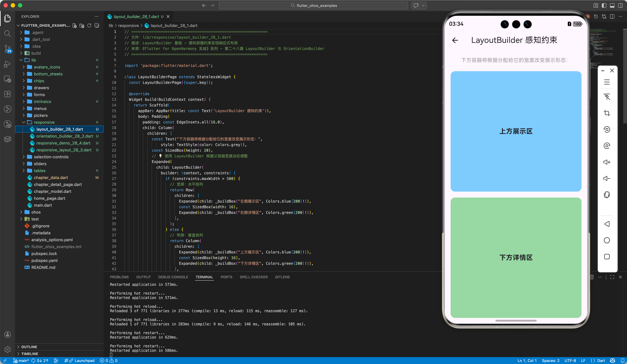
Task: Switch to the PROBLEMS panel tab
Action: 119,277
